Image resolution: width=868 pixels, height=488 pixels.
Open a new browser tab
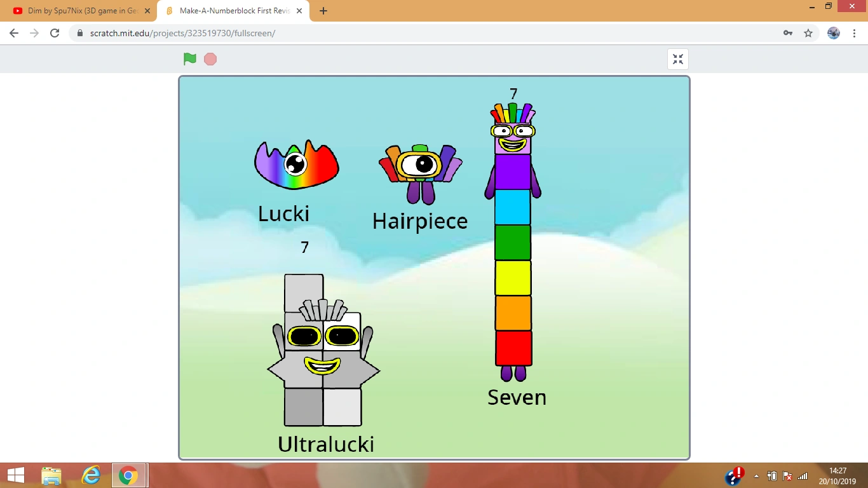(x=323, y=11)
